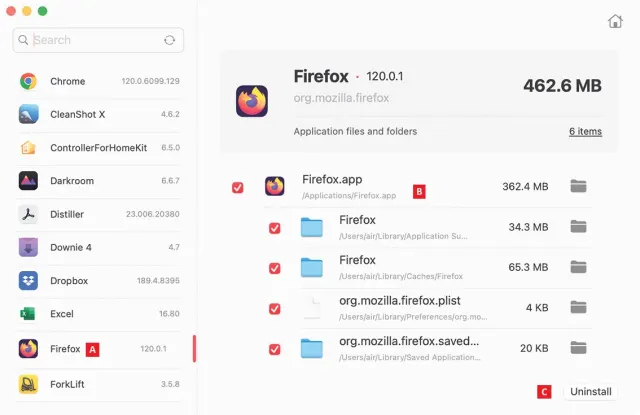Uncheck the org.mozilla.firefox.plist checkbox
Viewport: 640px width, 415px height.
tap(275, 309)
